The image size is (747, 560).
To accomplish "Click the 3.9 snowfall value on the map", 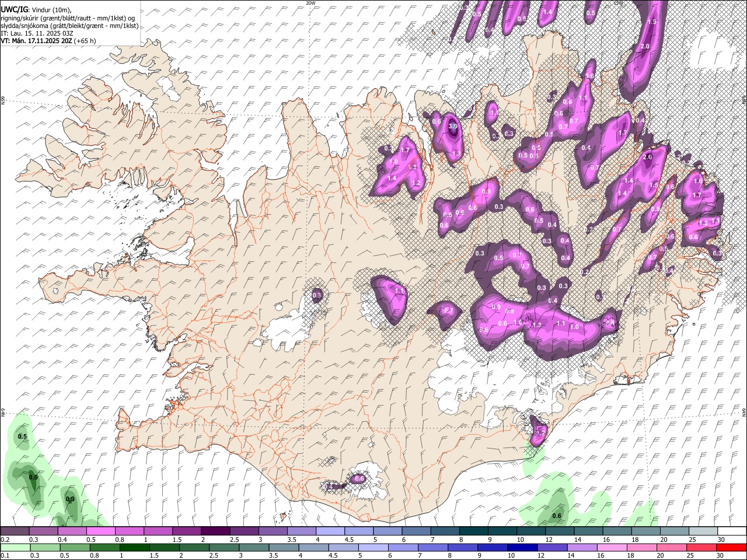I will [453, 125].
